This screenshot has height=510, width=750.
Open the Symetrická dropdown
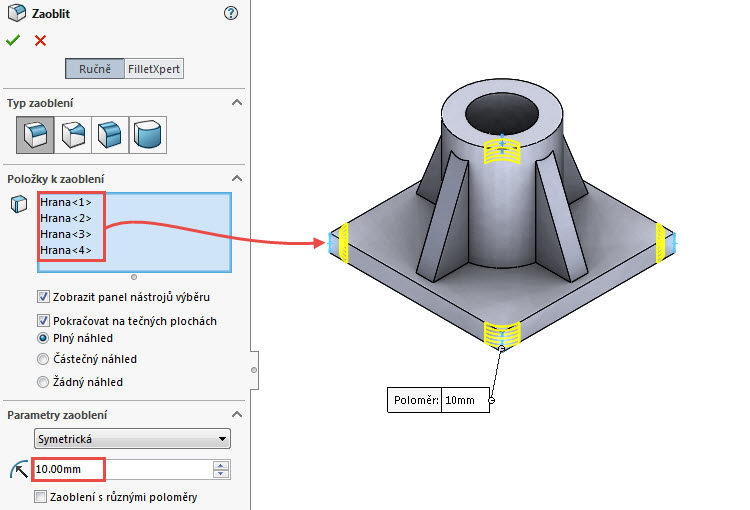click(132, 439)
